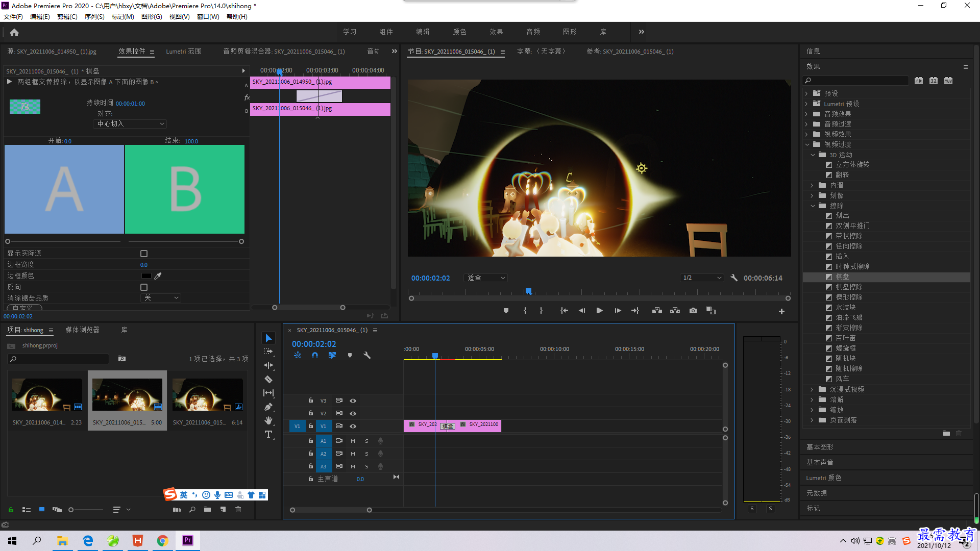Export frame with camera icon
Viewport: 980px width, 551px height.
tap(693, 311)
